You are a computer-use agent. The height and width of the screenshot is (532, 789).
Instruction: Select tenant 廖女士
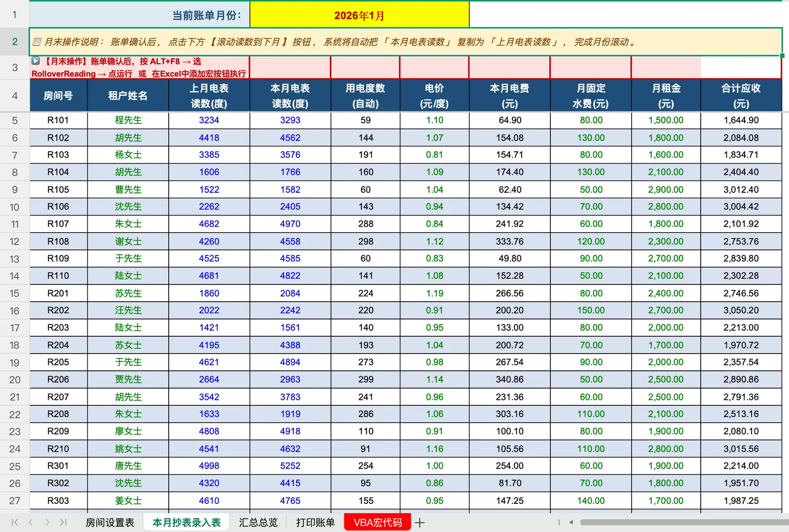coord(128,431)
